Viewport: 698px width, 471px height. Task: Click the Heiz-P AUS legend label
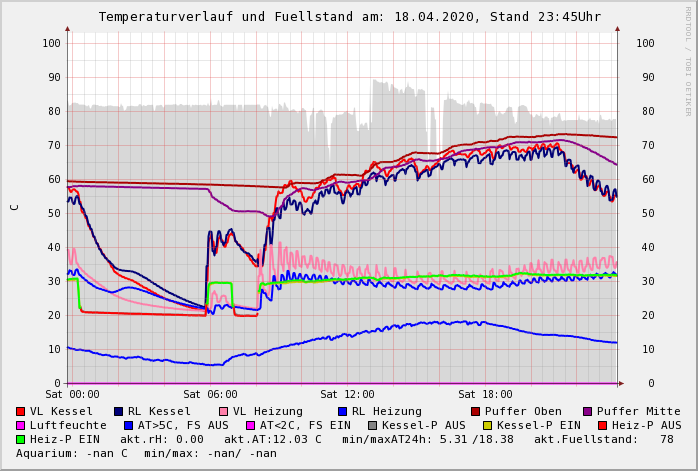click(647, 425)
